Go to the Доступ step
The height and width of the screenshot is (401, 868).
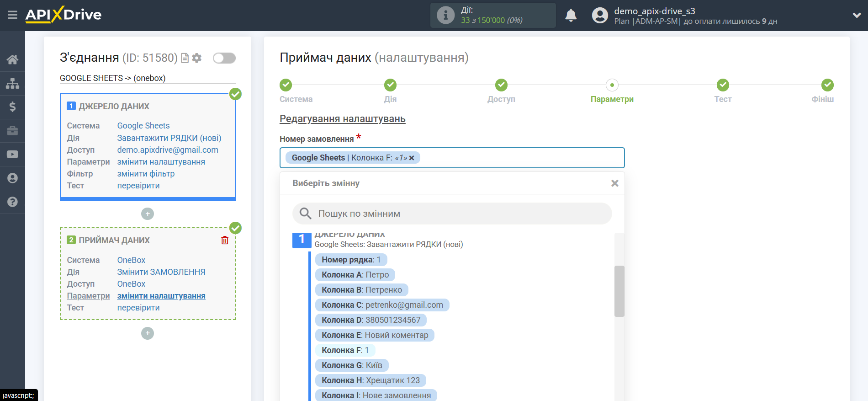(x=501, y=85)
